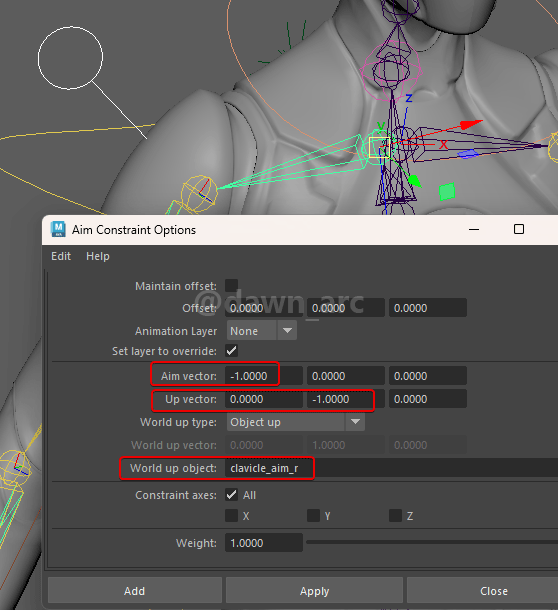Screen dimensions: 558x610
Task: Enable the Y constraint axis checkbox
Action: 313,516
